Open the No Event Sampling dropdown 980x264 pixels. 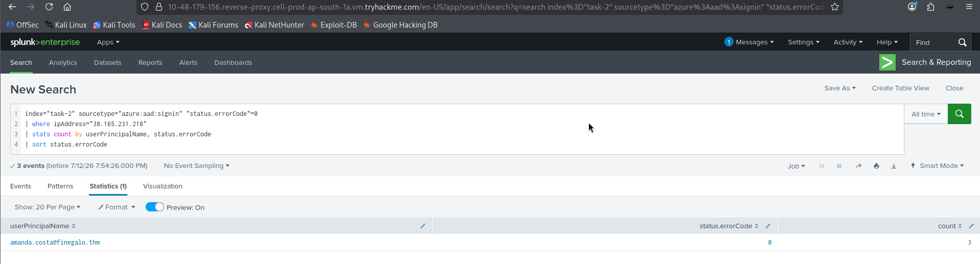tap(196, 165)
